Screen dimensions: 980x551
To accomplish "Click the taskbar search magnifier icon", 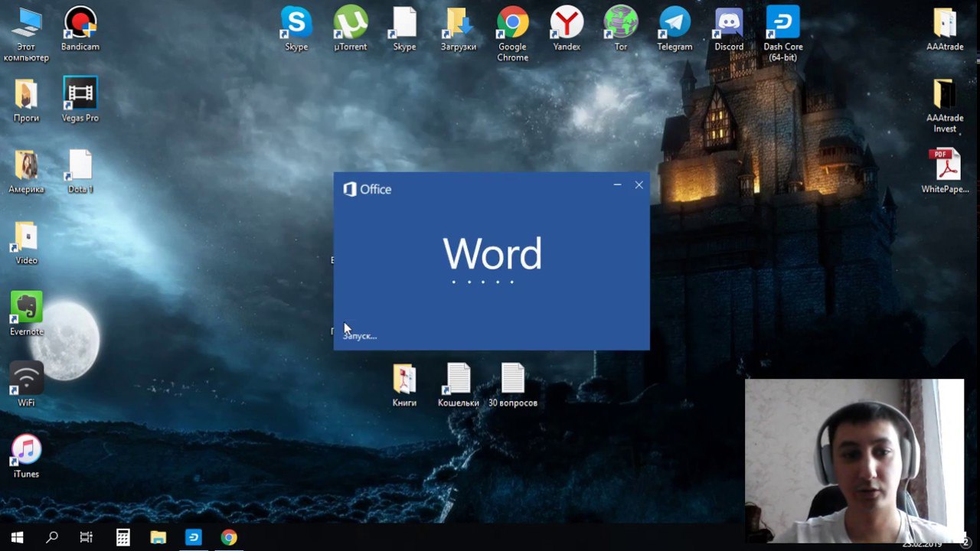I will (52, 537).
